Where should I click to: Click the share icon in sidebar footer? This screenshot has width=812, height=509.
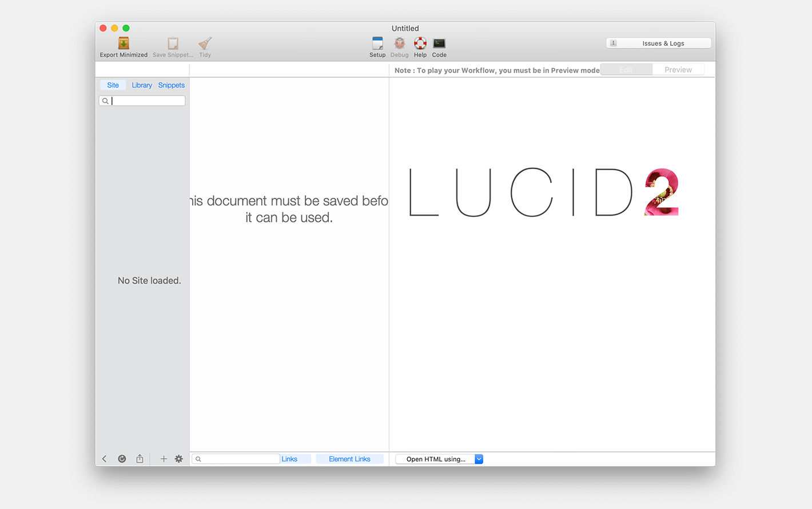[x=140, y=459]
